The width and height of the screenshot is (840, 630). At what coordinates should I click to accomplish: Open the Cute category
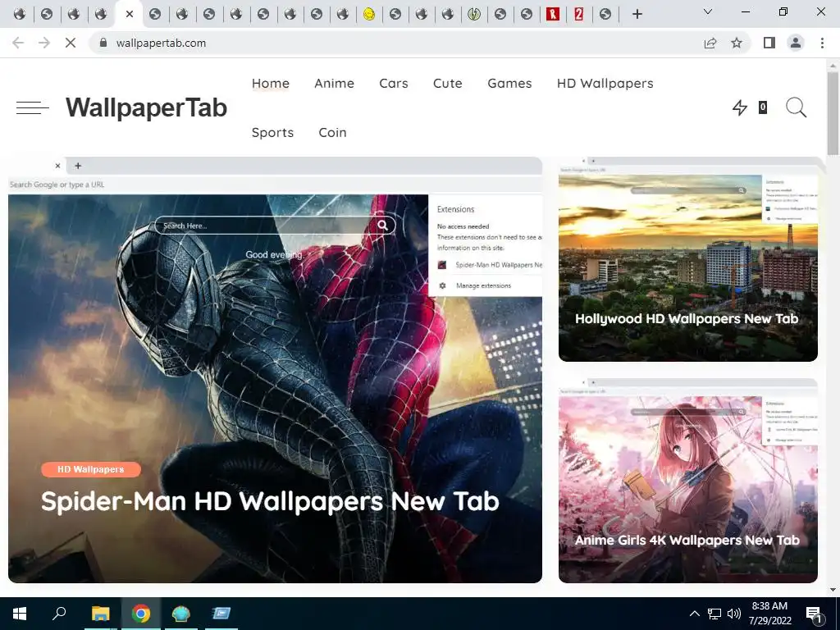(x=447, y=84)
